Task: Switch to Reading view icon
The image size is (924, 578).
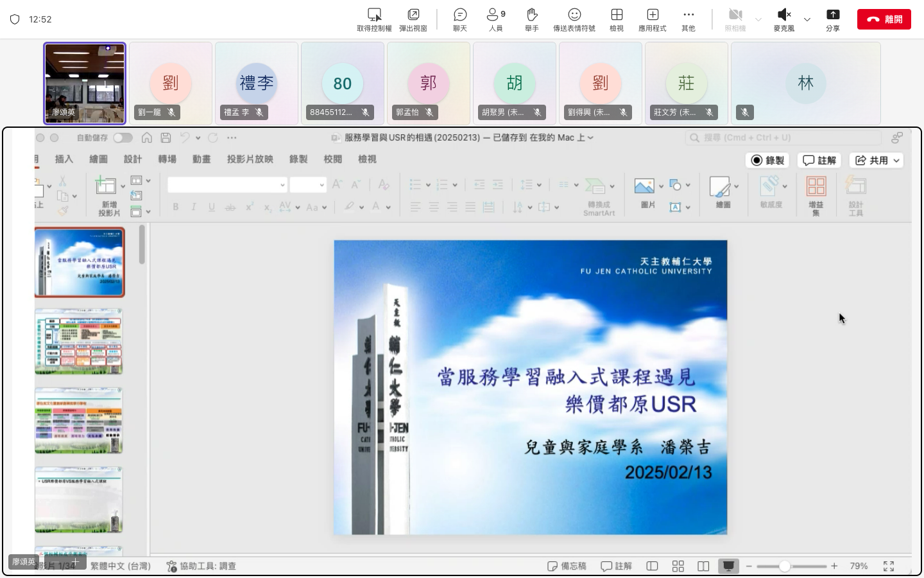Action: (x=703, y=566)
